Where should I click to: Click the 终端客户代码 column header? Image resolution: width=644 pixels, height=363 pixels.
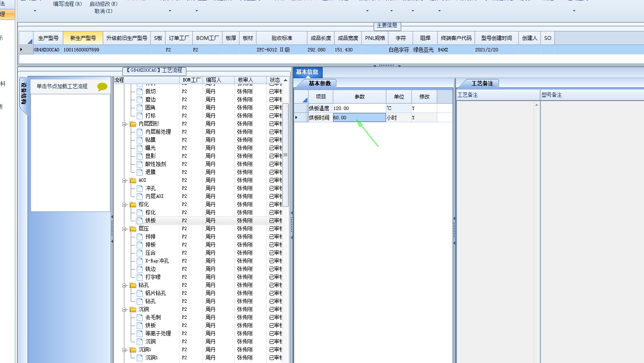[456, 38]
